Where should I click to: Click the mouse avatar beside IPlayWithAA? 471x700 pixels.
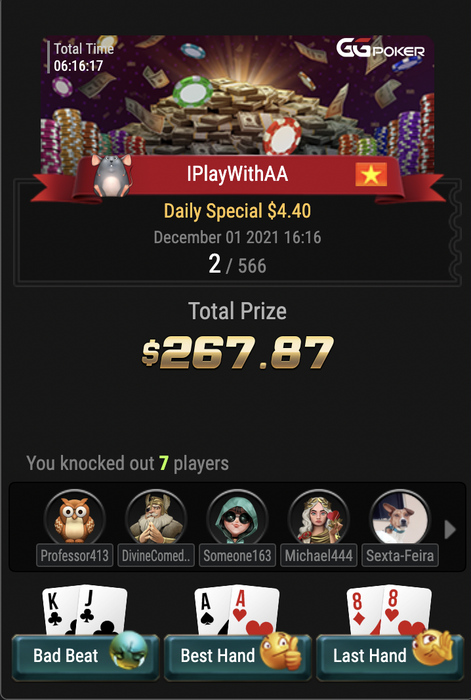(112, 175)
